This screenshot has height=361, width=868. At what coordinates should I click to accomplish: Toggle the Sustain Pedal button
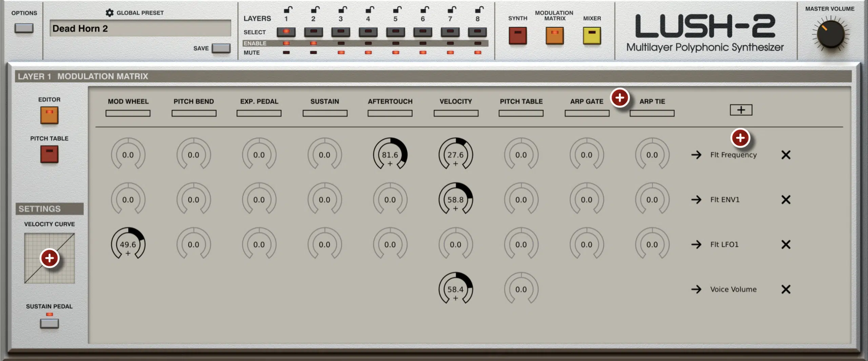tap(50, 323)
